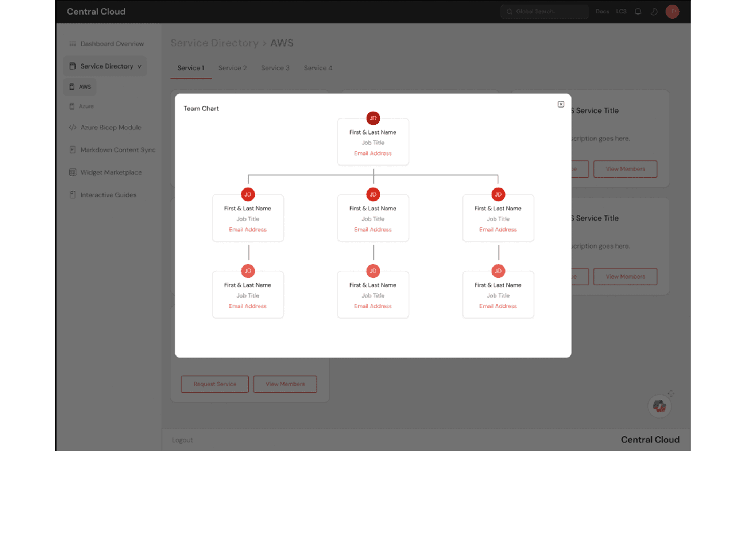Click View Members beside Request Service

(x=285, y=384)
